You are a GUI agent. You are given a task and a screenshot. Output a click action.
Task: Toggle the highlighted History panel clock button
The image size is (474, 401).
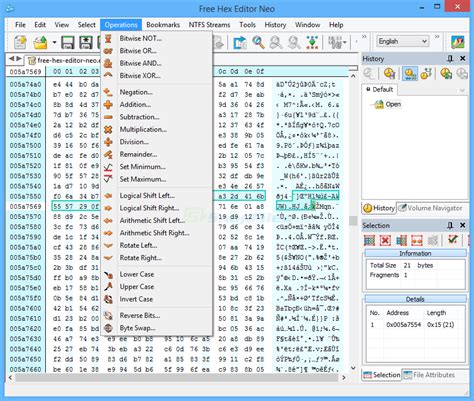pos(410,73)
